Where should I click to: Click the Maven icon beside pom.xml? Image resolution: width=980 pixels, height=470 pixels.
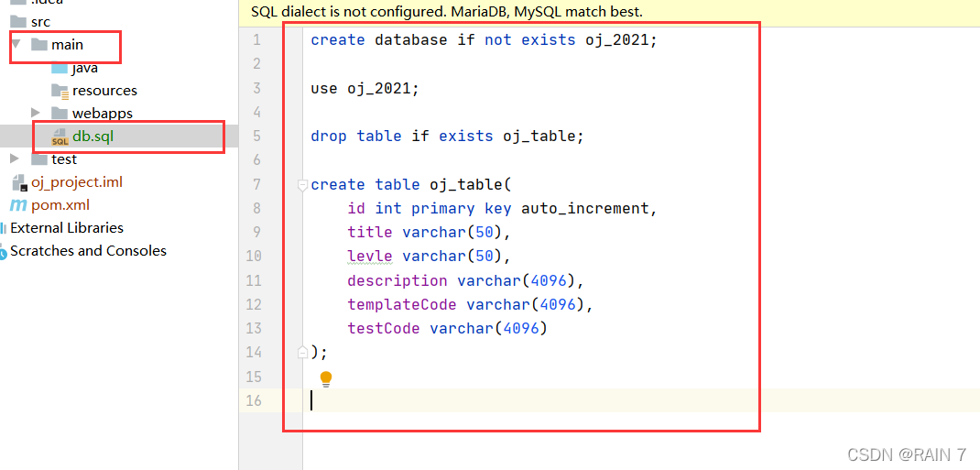pos(18,205)
